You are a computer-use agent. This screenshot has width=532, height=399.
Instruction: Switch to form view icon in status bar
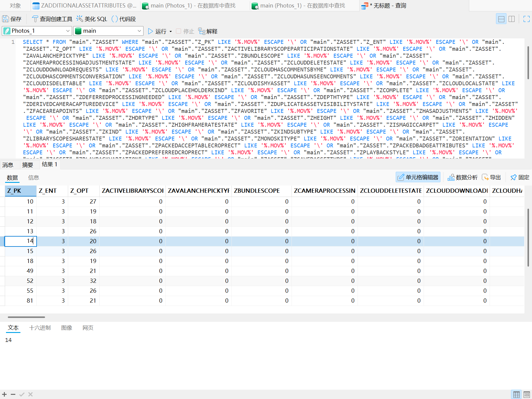click(527, 394)
